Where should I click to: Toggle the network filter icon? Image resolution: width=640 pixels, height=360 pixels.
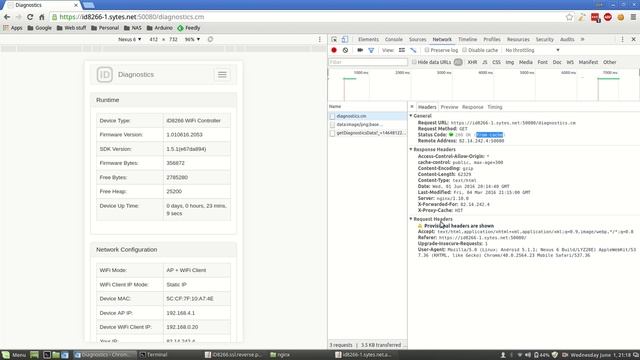(x=371, y=50)
